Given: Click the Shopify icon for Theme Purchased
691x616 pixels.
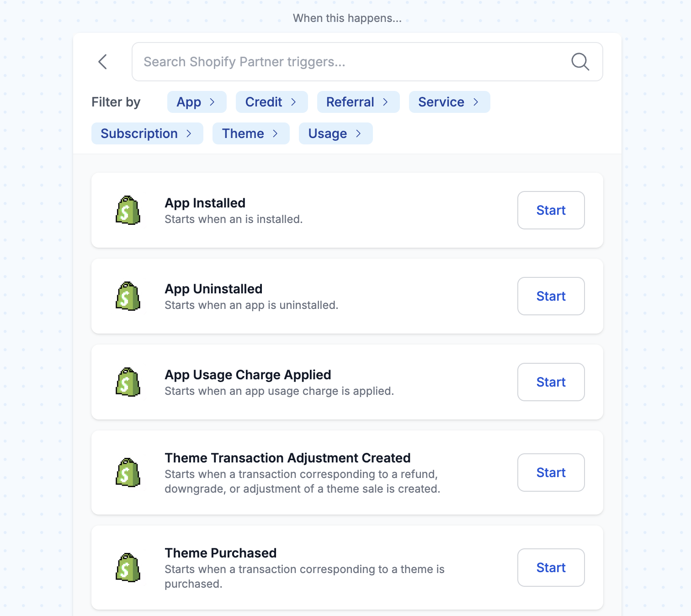Looking at the screenshot, I should tap(128, 568).
